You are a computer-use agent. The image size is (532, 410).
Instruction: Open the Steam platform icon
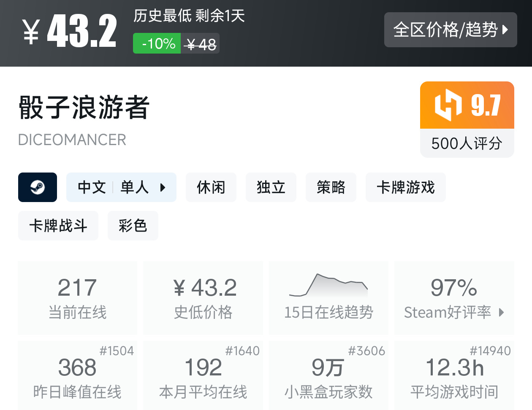pos(38,187)
